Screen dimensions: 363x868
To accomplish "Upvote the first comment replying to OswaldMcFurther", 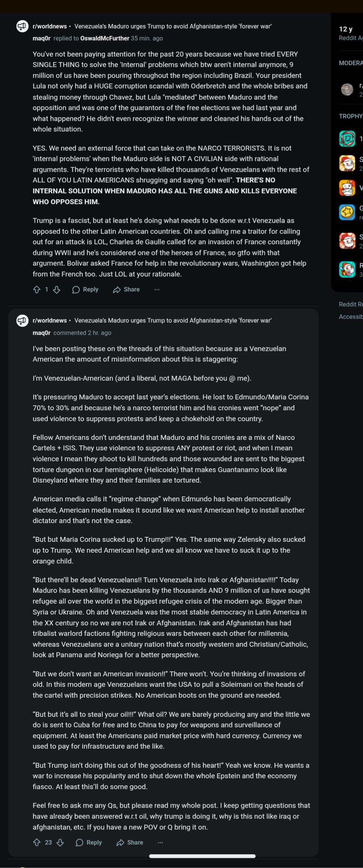I will tap(37, 289).
